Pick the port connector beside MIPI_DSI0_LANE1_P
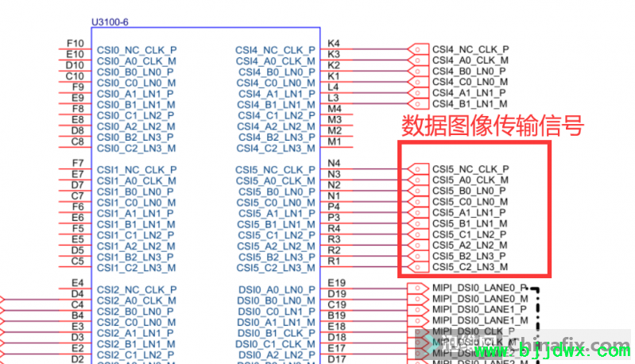 [418, 310]
